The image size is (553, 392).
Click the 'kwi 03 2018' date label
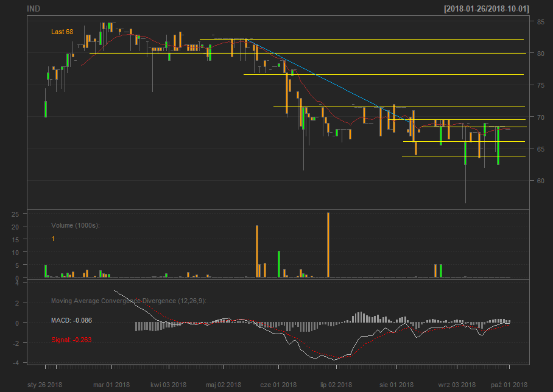169,385
